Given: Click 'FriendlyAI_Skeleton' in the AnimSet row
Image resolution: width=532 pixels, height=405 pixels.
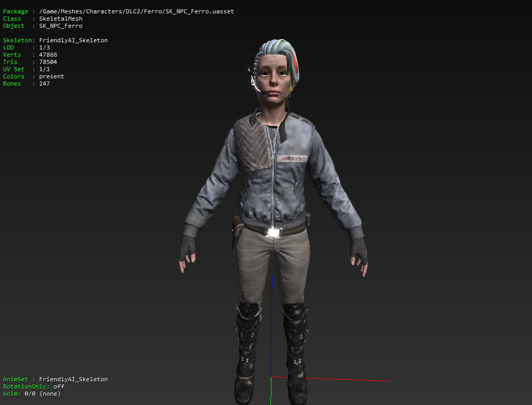Looking at the screenshot, I should [x=73, y=379].
